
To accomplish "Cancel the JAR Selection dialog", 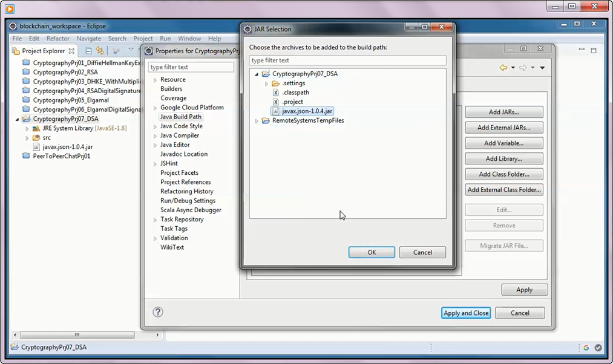I will tap(422, 252).
